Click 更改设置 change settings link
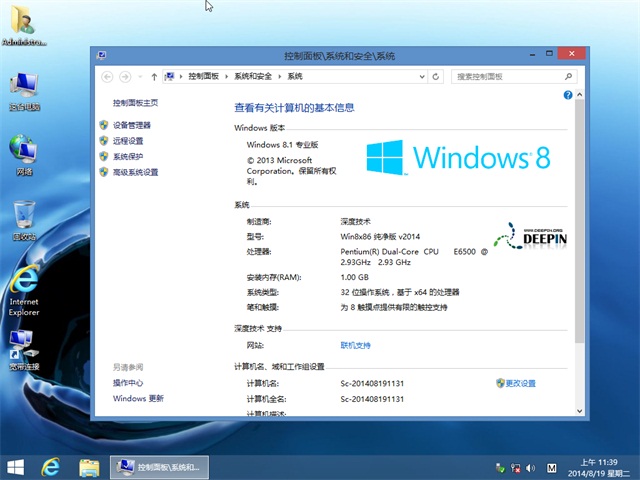Screen dimensions: 640x480 point(520,384)
